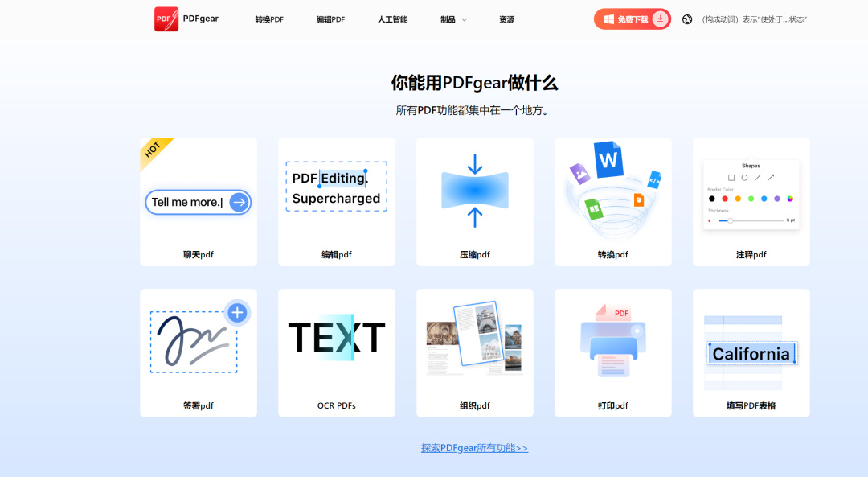This screenshot has width=868, height=477.
Task: Click the printer illustration icon
Action: pyautogui.click(x=612, y=341)
